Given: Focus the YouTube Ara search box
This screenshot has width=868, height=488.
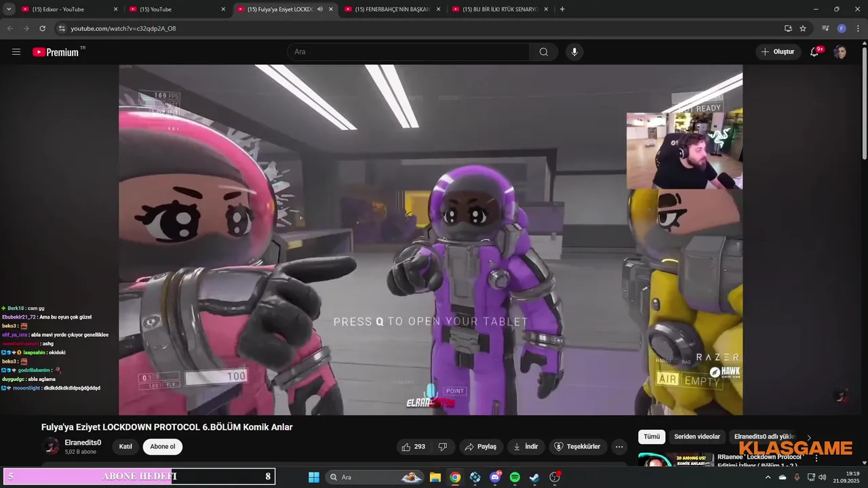Looking at the screenshot, I should tap(408, 52).
